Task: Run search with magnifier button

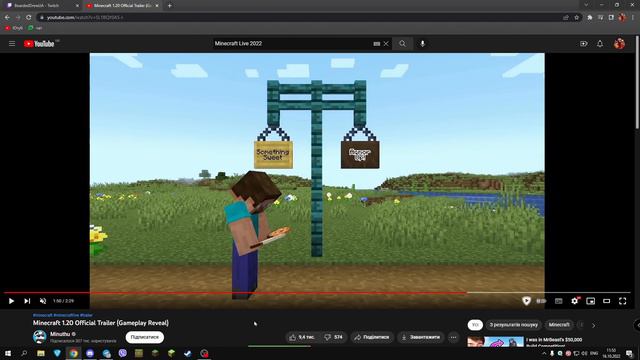Action: coord(402,44)
